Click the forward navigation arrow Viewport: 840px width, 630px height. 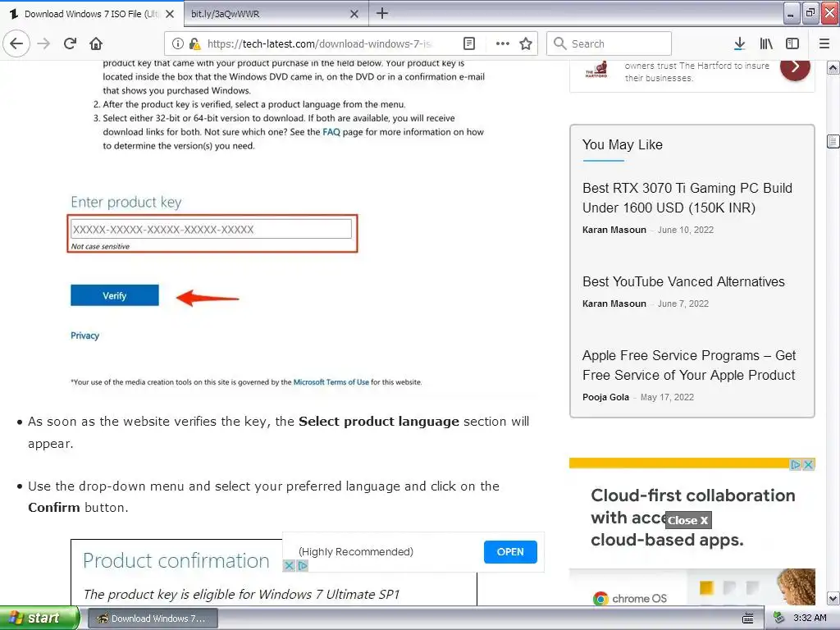pyautogui.click(x=43, y=43)
